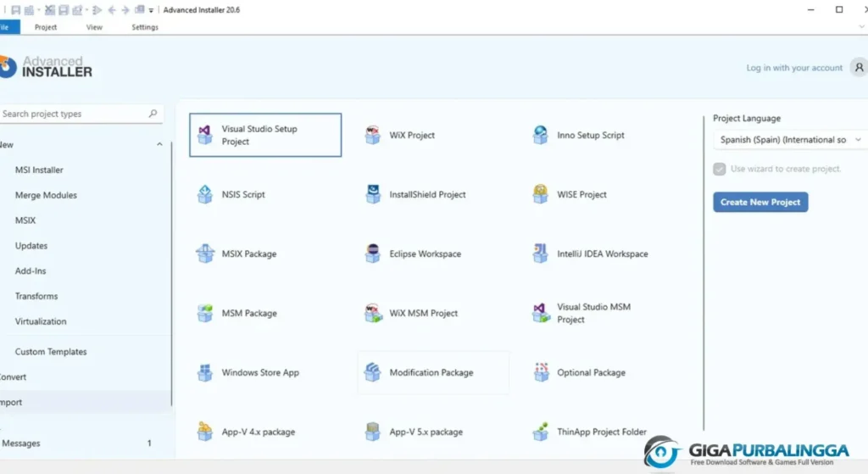Select the MSIX Package icon
Image resolution: width=868 pixels, height=474 pixels.
point(205,254)
